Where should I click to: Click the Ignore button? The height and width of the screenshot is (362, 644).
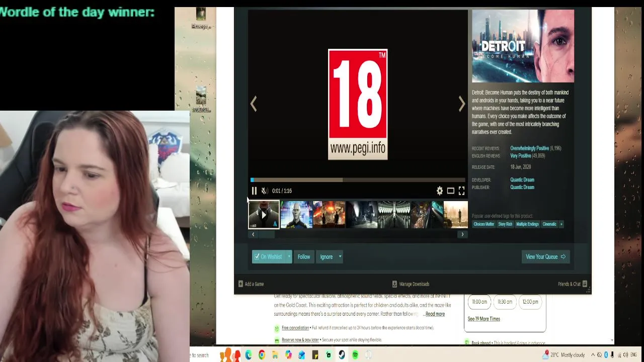326,256
